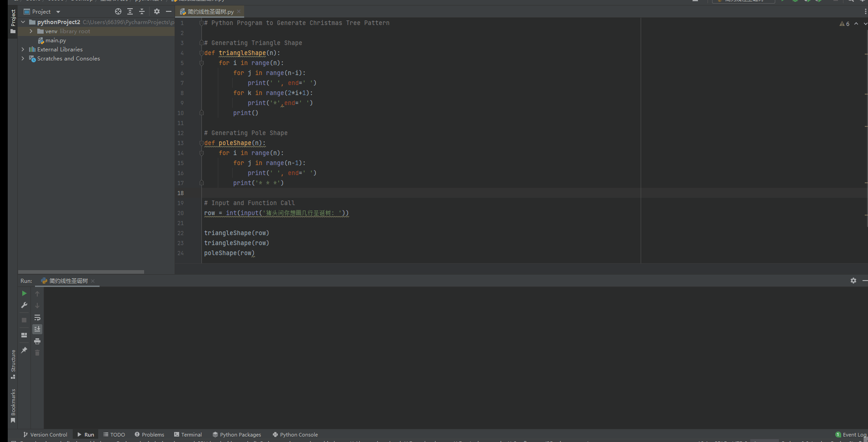Expand the venv folder

[x=31, y=31]
